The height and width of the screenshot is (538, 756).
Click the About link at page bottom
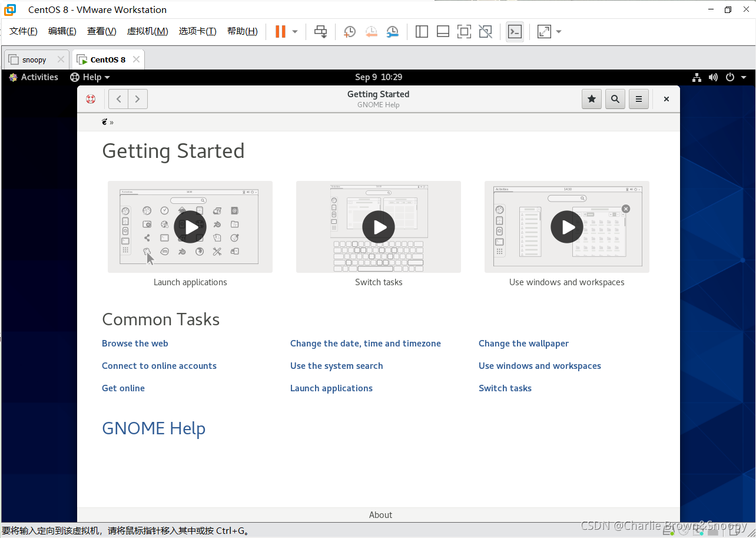pyautogui.click(x=380, y=515)
